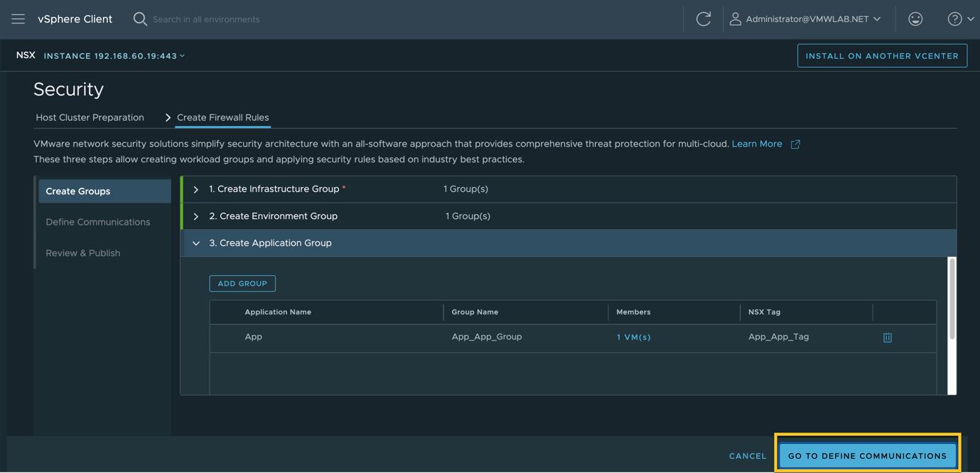This screenshot has width=980, height=473.
Task: Click Go To Define Communications button
Action: click(x=867, y=456)
